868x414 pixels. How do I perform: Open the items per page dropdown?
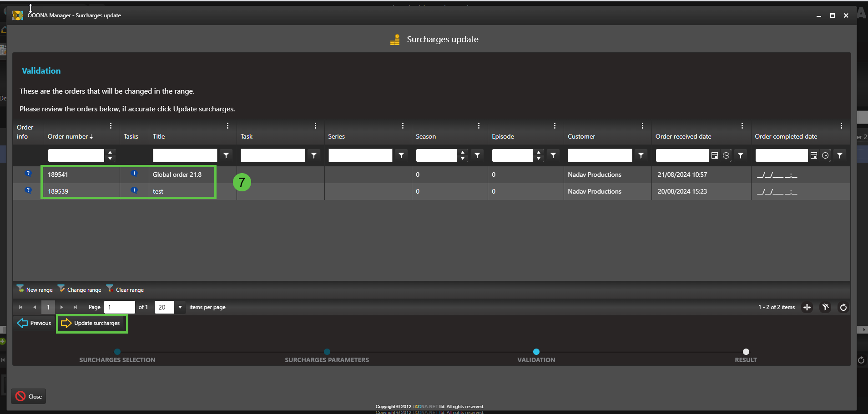(180, 307)
